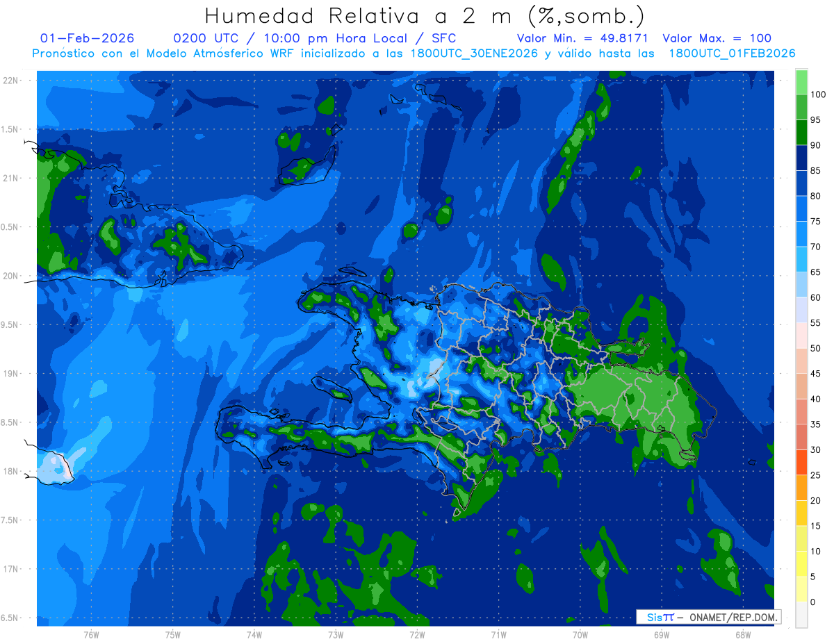Click the longitude label "70W"
The image size is (834, 644).
pyautogui.click(x=580, y=634)
